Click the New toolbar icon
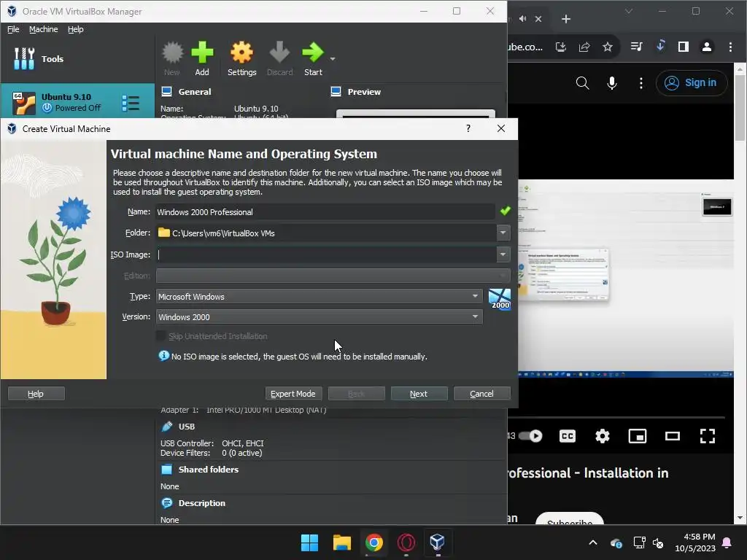Screen dimensions: 747x560 (x=172, y=58)
